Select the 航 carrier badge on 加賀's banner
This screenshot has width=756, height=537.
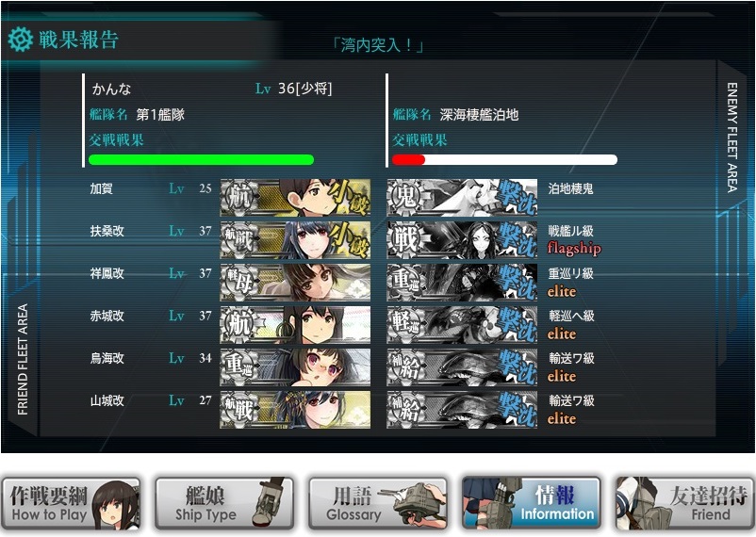point(239,197)
